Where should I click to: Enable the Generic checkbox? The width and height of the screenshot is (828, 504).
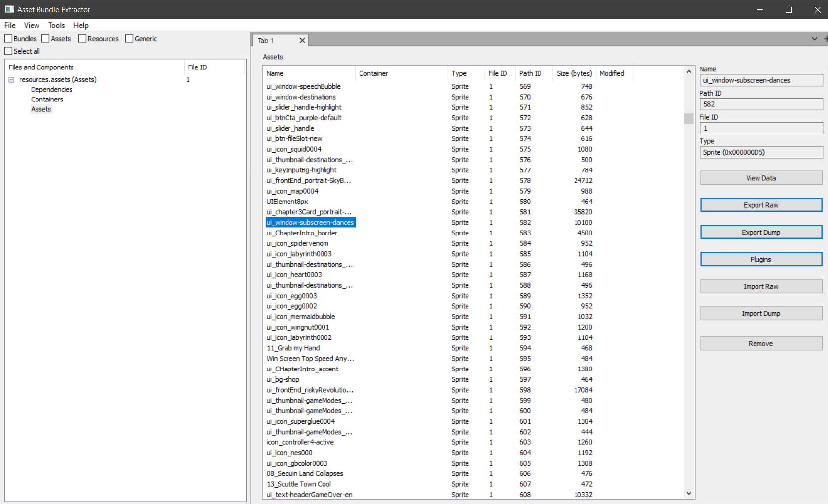[x=129, y=39]
